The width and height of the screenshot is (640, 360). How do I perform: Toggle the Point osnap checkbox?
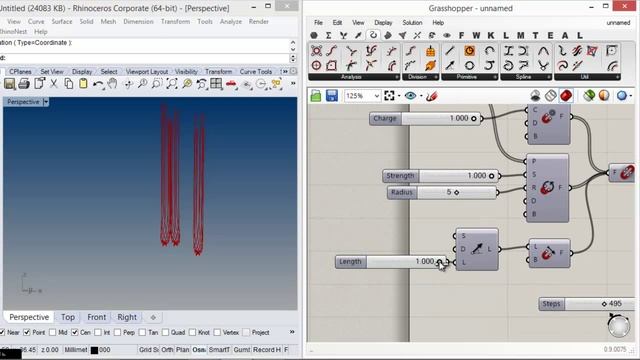click(27, 332)
